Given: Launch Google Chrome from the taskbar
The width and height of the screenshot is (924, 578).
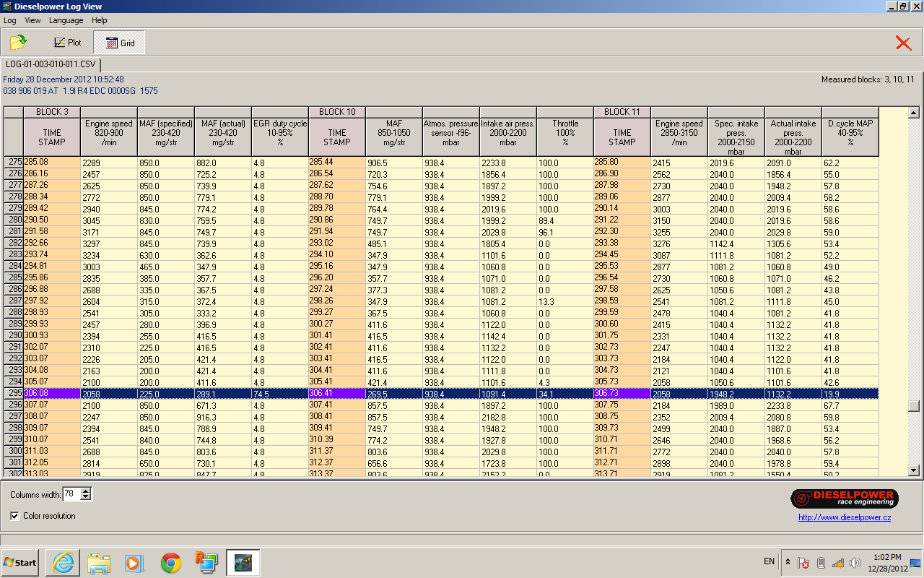Looking at the screenshot, I should (171, 562).
